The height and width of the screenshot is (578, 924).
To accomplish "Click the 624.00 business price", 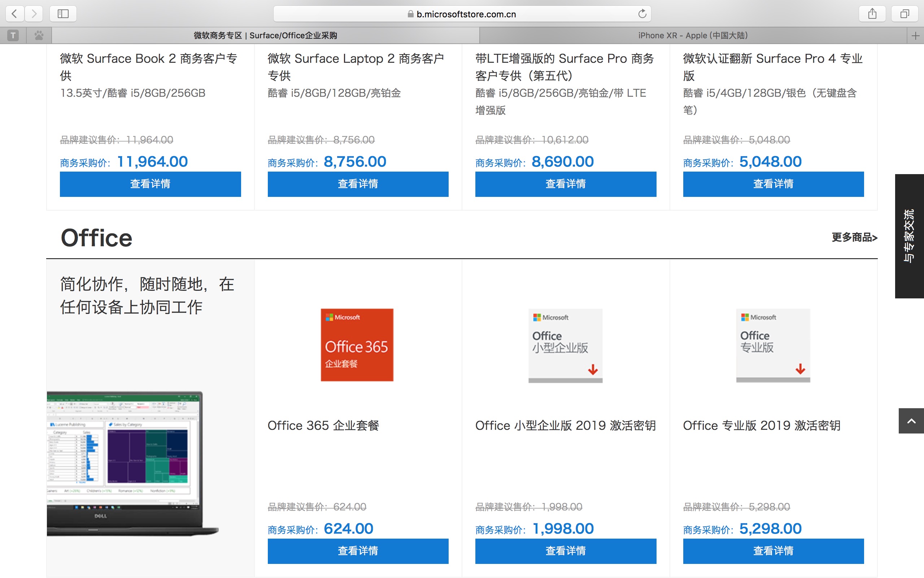I will tap(349, 529).
